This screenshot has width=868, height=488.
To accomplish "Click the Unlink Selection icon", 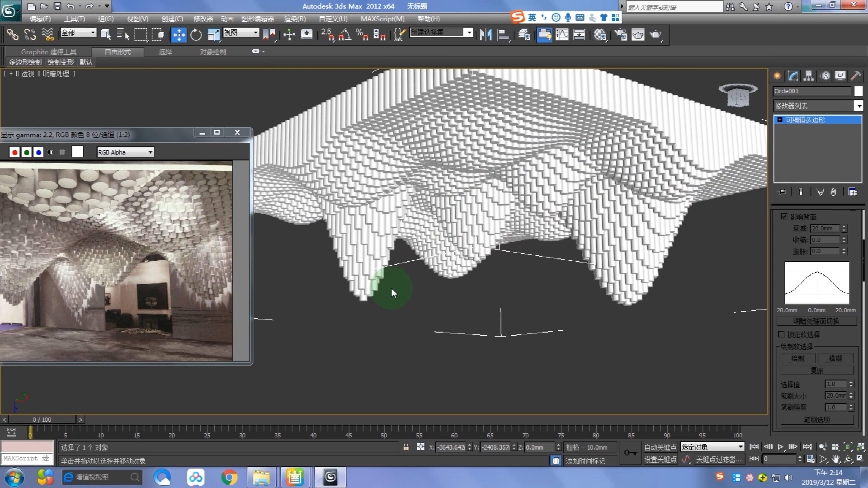I will [x=30, y=34].
